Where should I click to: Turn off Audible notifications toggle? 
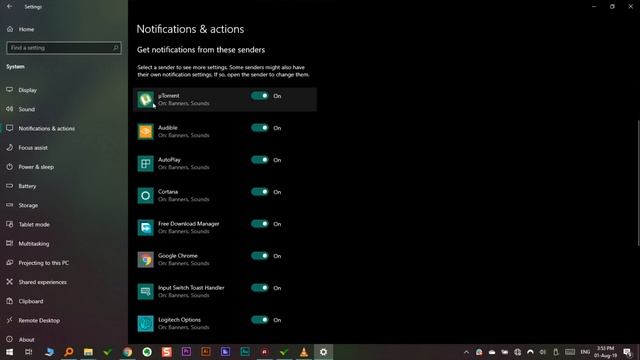pyautogui.click(x=260, y=128)
